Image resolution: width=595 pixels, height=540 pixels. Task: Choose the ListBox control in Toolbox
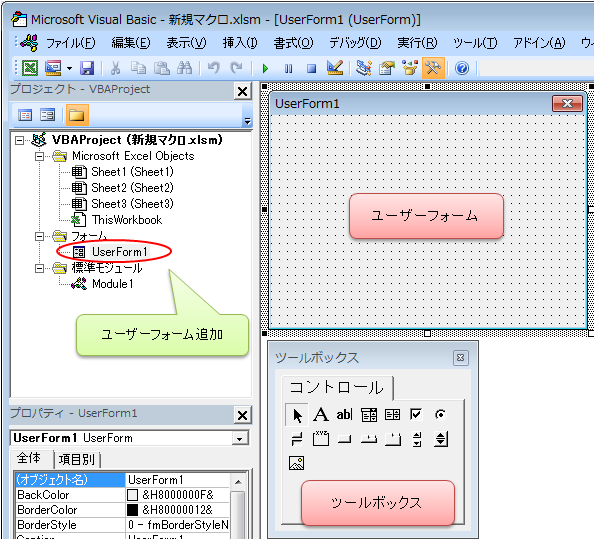pyautogui.click(x=392, y=415)
